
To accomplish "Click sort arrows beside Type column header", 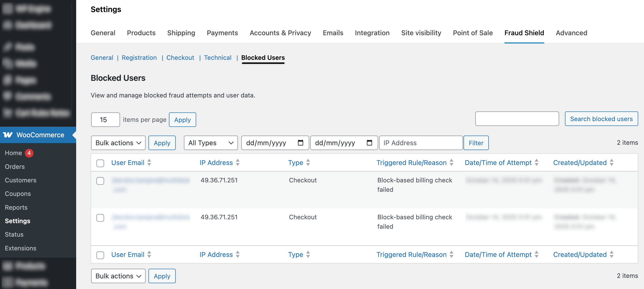I will pyautogui.click(x=308, y=163).
